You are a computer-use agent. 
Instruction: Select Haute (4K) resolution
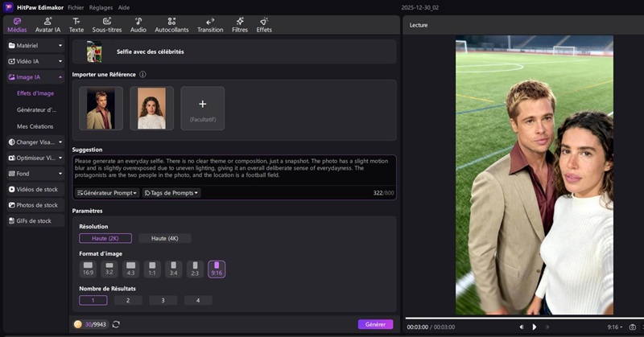[x=164, y=238]
